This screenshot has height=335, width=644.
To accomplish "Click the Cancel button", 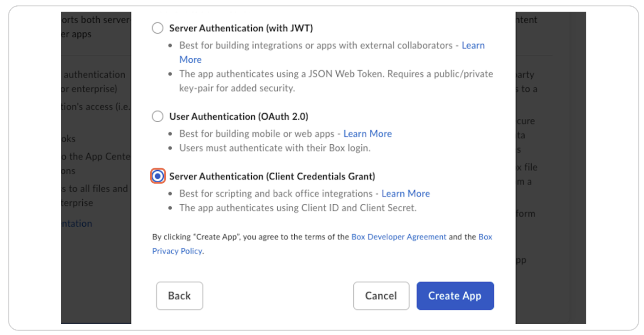I will coord(381,296).
